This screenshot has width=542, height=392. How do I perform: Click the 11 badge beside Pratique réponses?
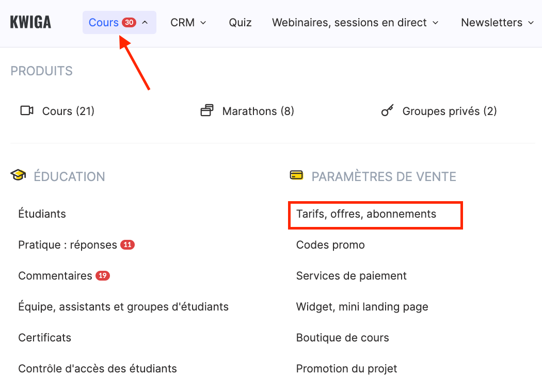[127, 244]
